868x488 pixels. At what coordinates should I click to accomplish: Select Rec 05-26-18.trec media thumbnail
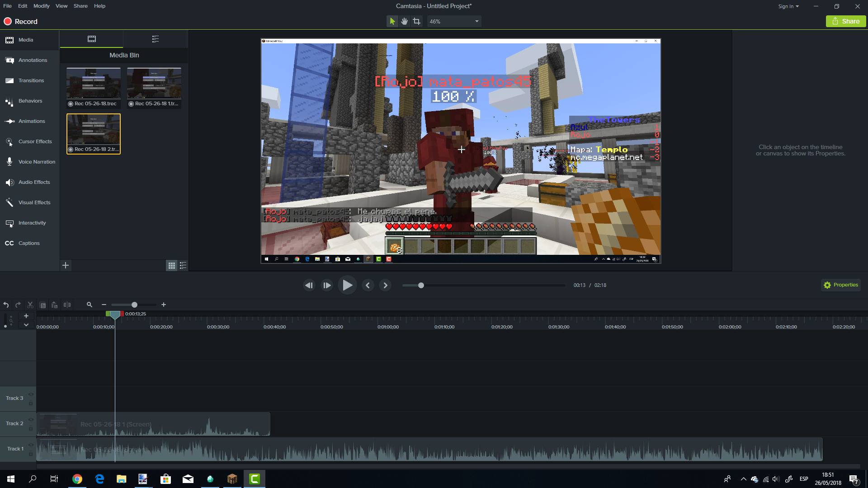point(94,88)
